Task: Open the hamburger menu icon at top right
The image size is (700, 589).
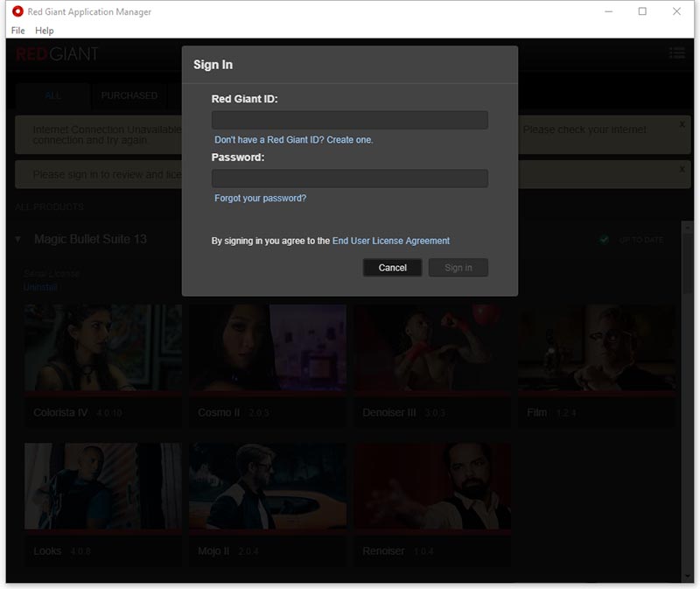Action: (x=676, y=53)
